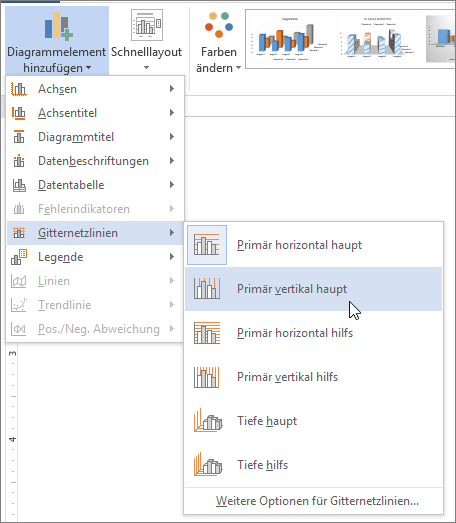This screenshot has height=523, width=456.
Task: Expand the Datenbeschriftungen submenu arrow
Action: coord(172,161)
